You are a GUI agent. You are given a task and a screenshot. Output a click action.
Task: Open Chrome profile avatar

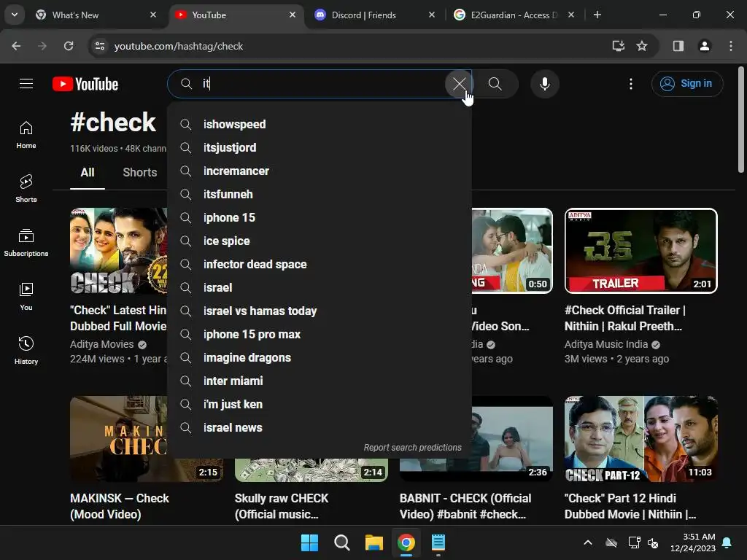pyautogui.click(x=705, y=46)
